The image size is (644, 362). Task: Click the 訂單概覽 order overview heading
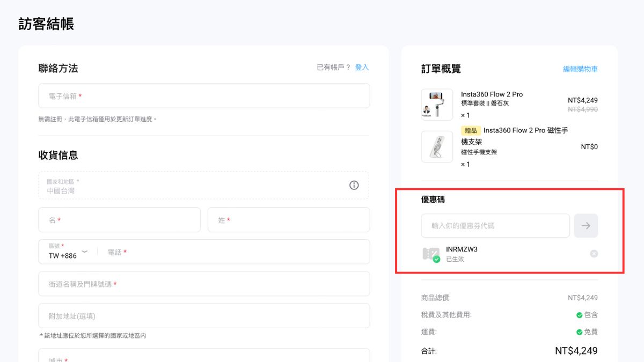pos(441,69)
